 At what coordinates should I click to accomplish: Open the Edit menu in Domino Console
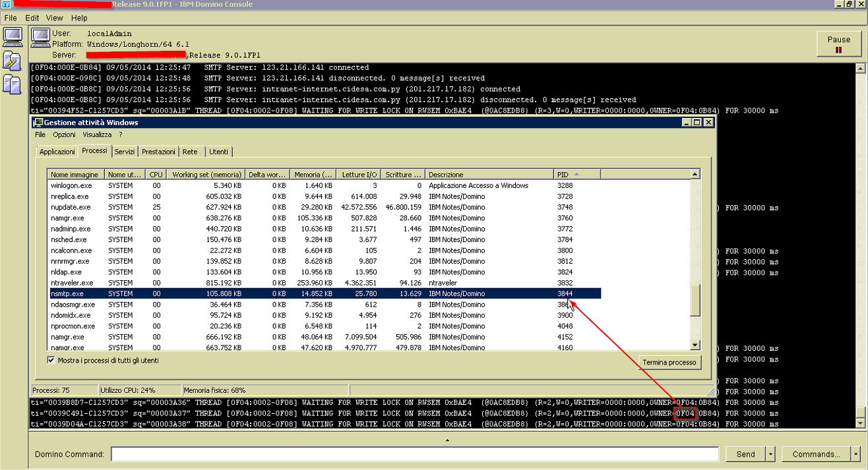[x=32, y=18]
